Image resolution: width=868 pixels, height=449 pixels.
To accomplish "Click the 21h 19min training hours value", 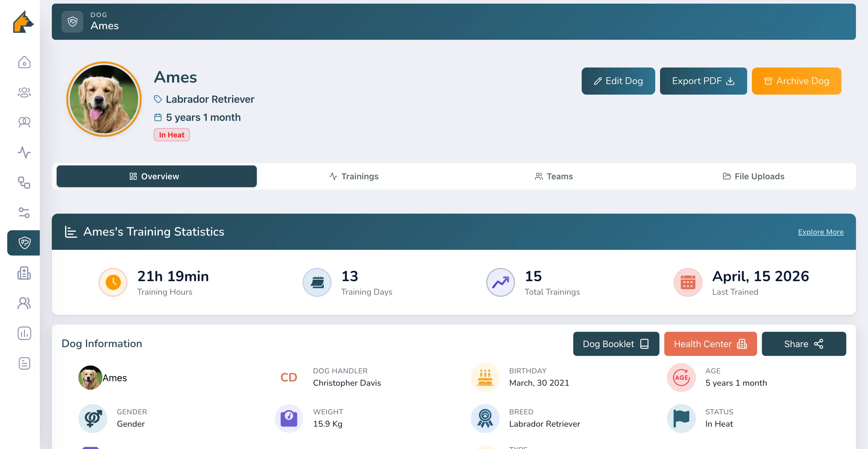I will 173,276.
